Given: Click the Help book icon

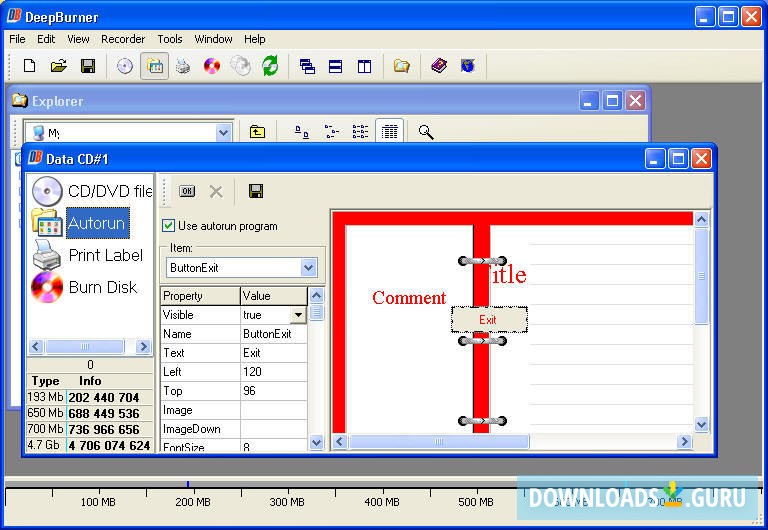Looking at the screenshot, I should 439,66.
